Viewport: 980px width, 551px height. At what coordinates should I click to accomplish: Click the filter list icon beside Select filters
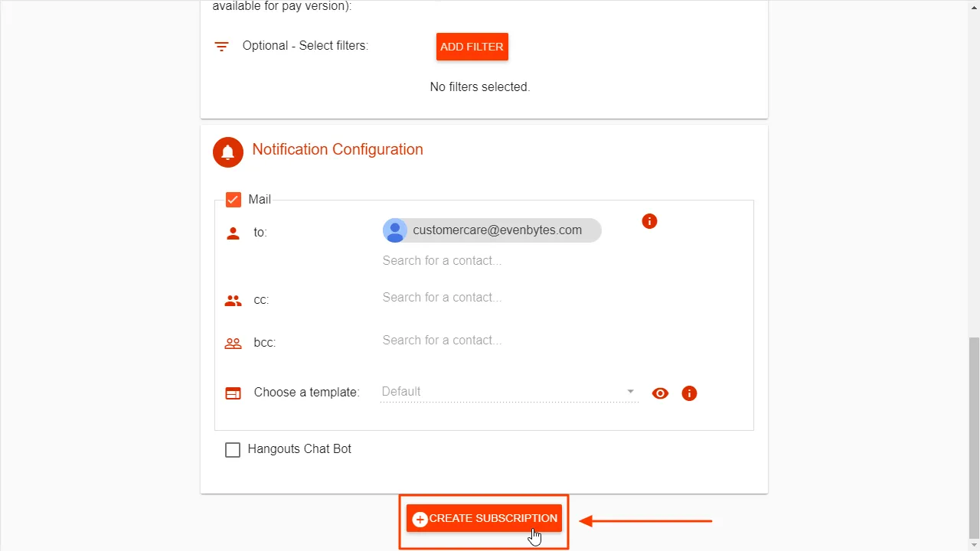pyautogui.click(x=221, y=47)
